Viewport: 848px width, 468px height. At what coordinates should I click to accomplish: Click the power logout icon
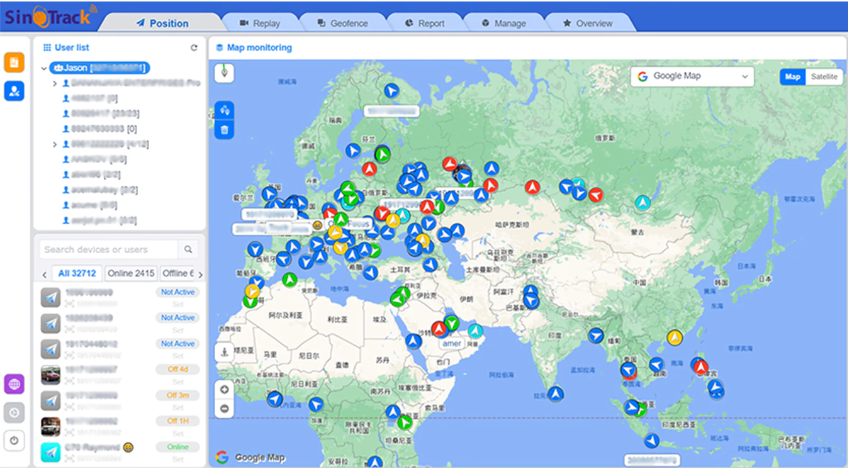click(x=14, y=441)
